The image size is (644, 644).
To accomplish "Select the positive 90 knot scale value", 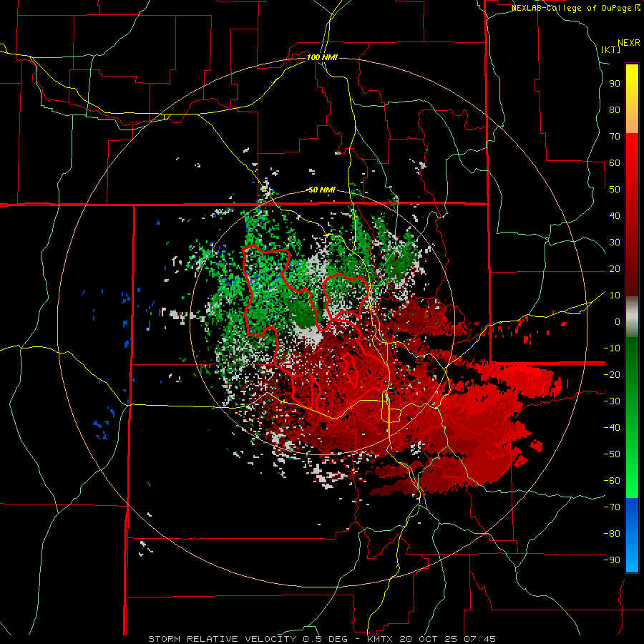I will click(615, 84).
